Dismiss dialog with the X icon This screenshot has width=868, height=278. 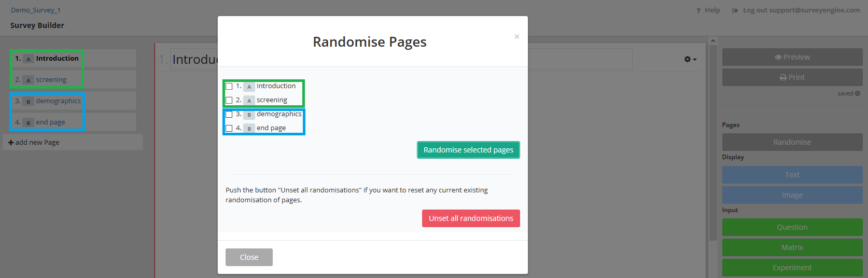(x=517, y=36)
